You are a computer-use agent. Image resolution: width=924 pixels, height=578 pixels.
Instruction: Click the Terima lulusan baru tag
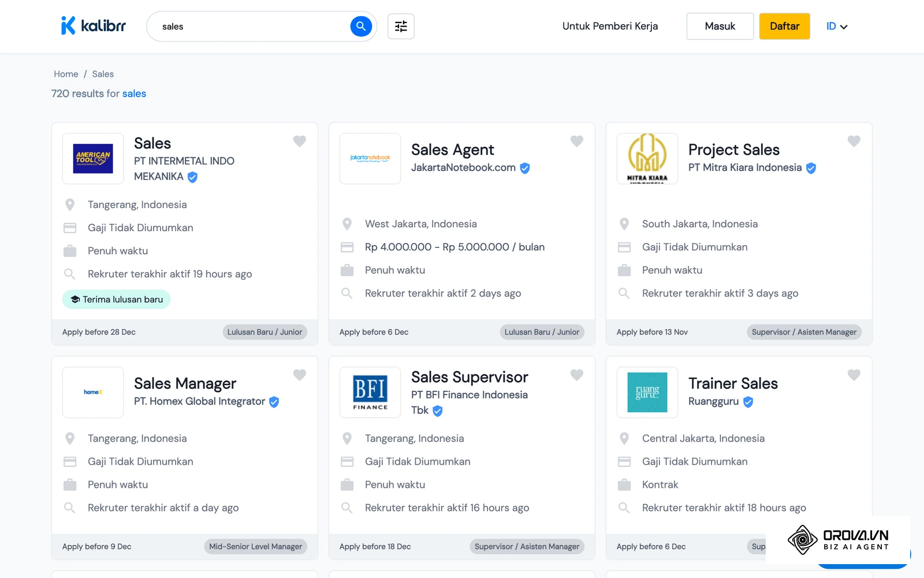click(x=116, y=299)
